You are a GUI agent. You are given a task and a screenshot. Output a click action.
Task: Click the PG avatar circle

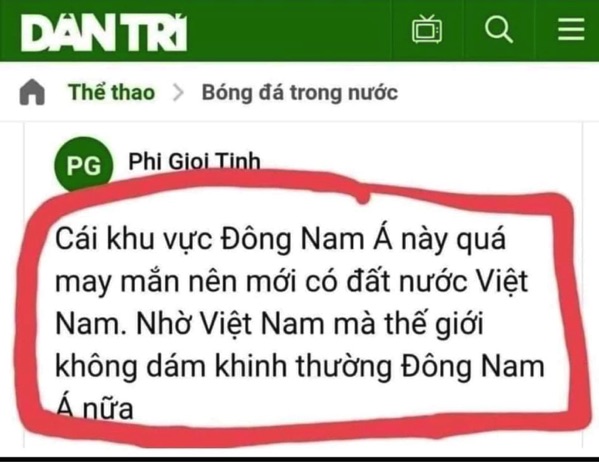84,165
